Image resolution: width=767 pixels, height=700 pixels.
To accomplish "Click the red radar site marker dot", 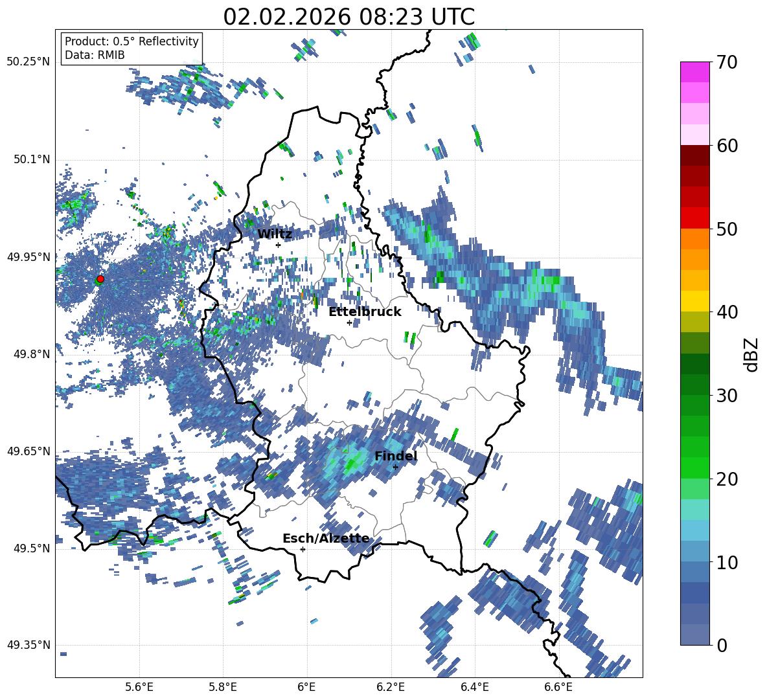I will pos(100,278).
